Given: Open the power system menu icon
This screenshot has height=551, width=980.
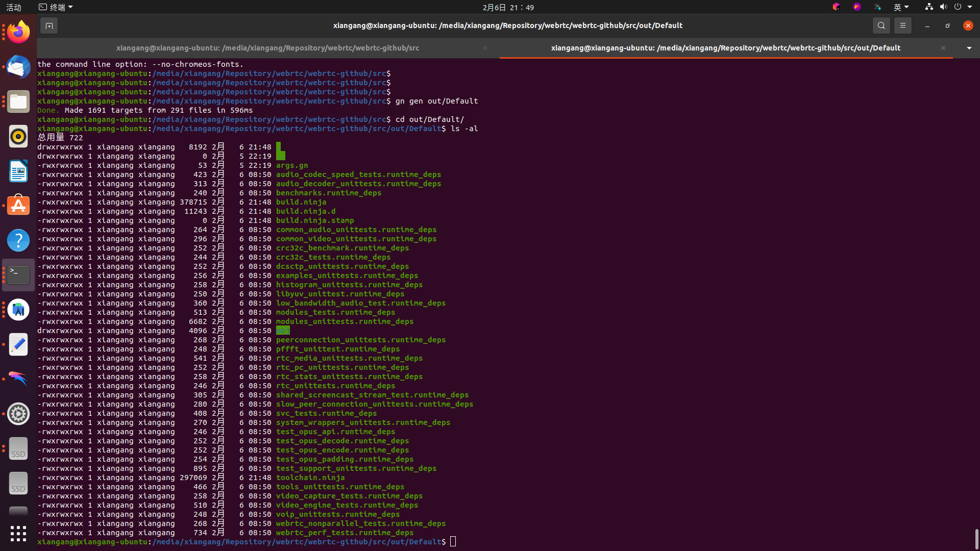Looking at the screenshot, I should click(x=958, y=7).
